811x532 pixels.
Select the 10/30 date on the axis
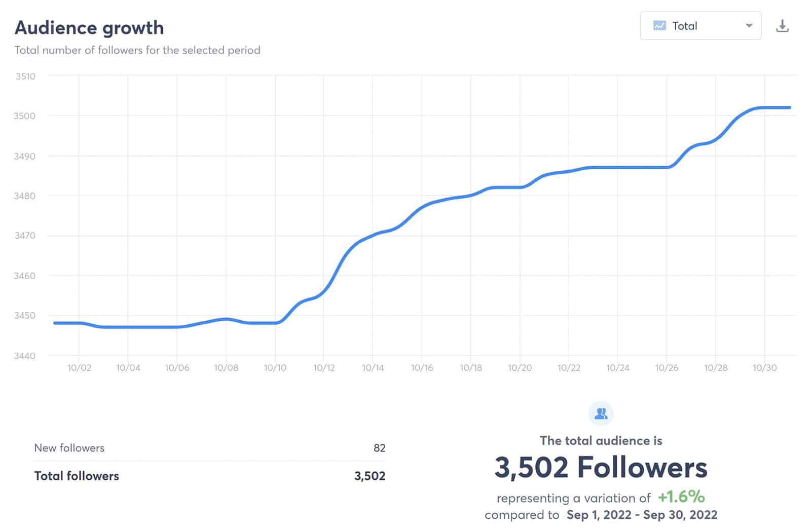(764, 368)
